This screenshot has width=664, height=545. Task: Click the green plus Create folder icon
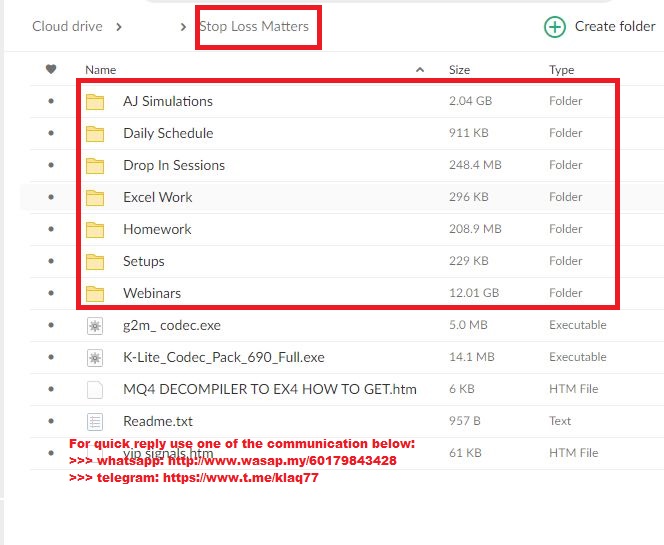pyautogui.click(x=555, y=27)
